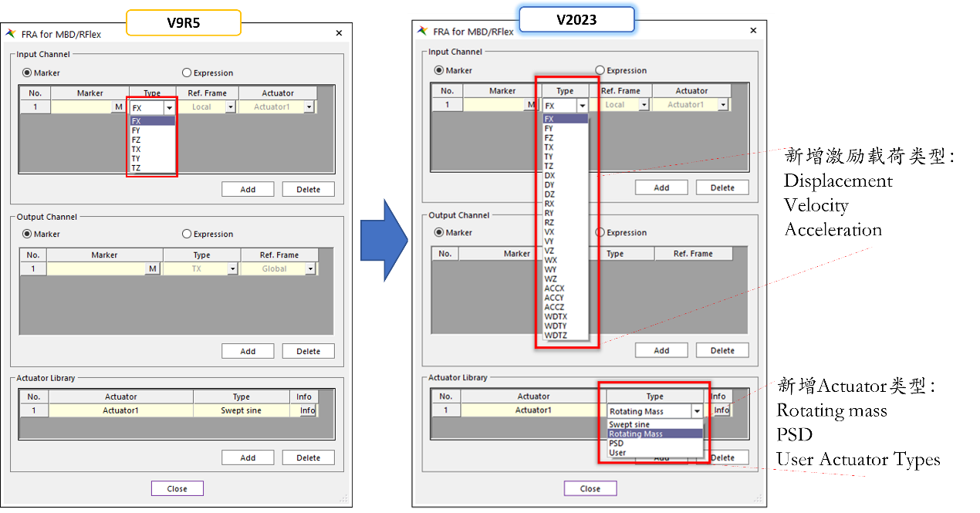
Task: Click Add under V9R5 Input Channel
Action: [248, 189]
